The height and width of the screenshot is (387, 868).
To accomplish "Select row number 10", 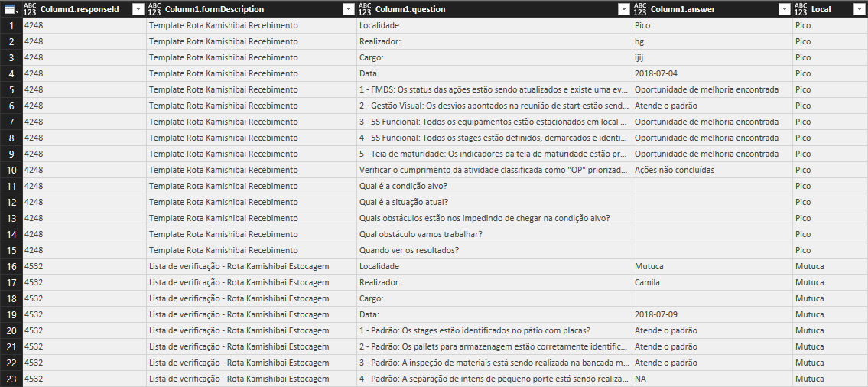I will coord(11,170).
